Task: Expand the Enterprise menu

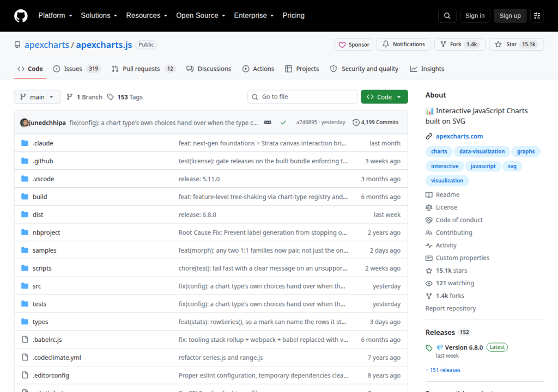Action: (254, 16)
